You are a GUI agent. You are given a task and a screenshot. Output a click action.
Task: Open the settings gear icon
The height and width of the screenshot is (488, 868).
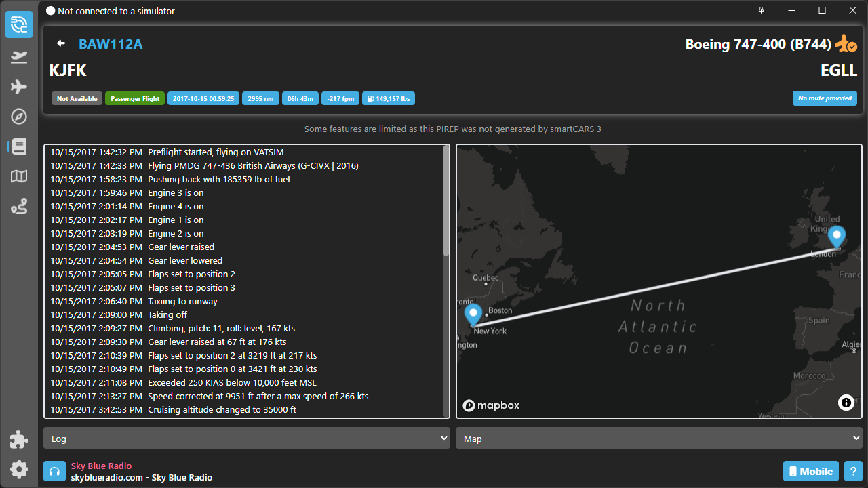pyautogui.click(x=19, y=469)
